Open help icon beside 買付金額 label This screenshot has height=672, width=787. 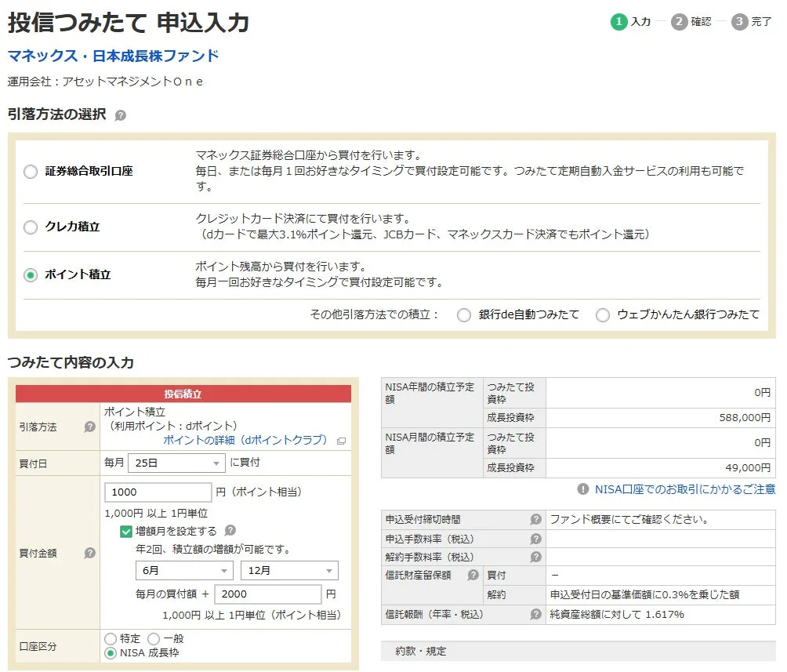coord(90,554)
